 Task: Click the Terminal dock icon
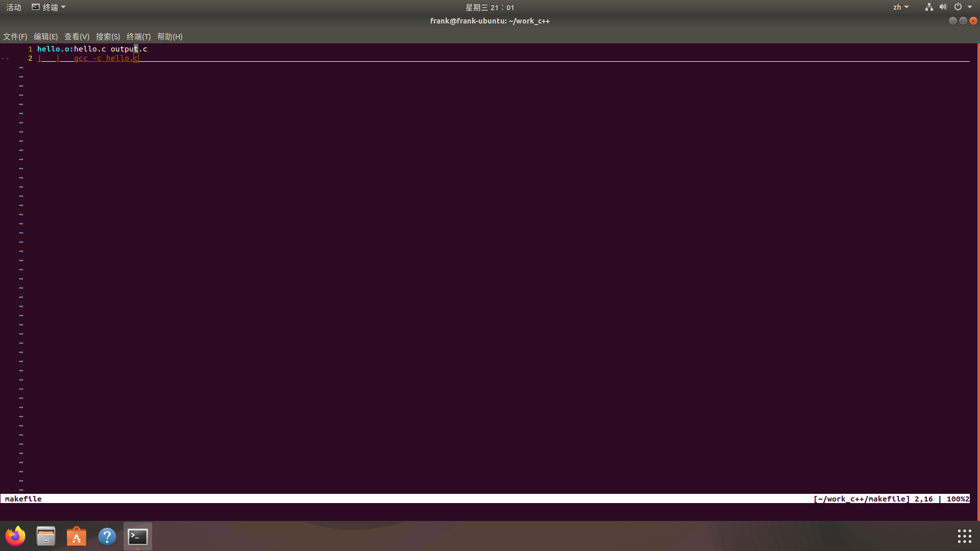click(138, 536)
